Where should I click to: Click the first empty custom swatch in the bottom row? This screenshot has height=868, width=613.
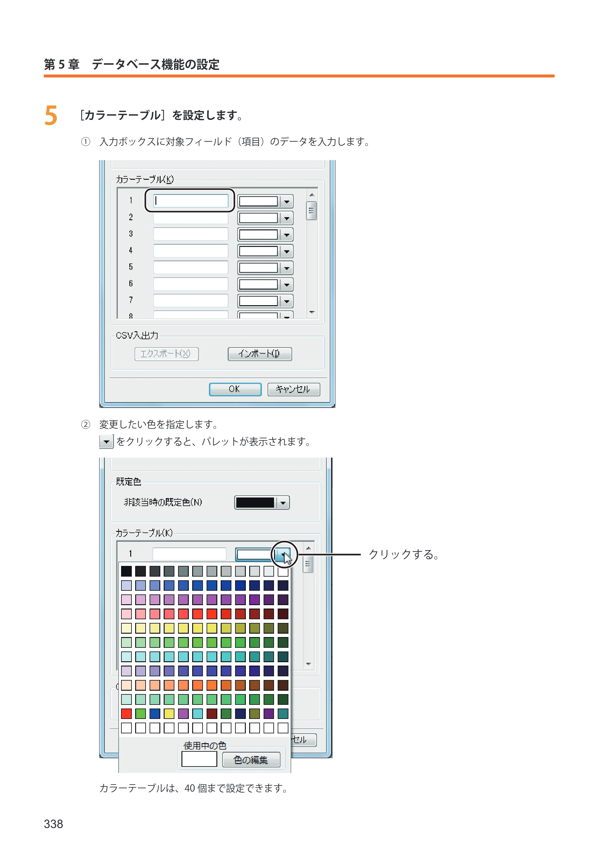(127, 728)
